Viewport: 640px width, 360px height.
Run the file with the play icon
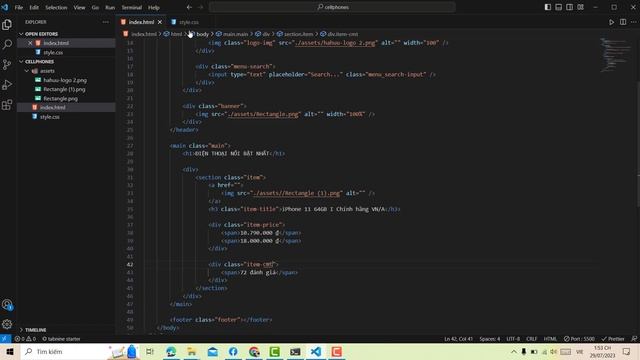[x=611, y=22]
